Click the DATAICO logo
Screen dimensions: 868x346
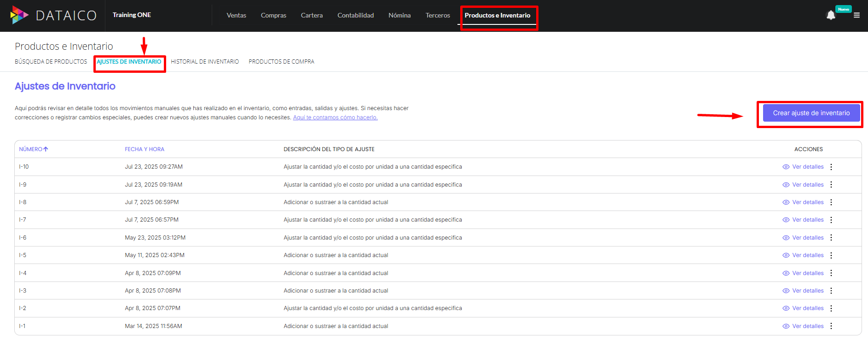point(53,15)
